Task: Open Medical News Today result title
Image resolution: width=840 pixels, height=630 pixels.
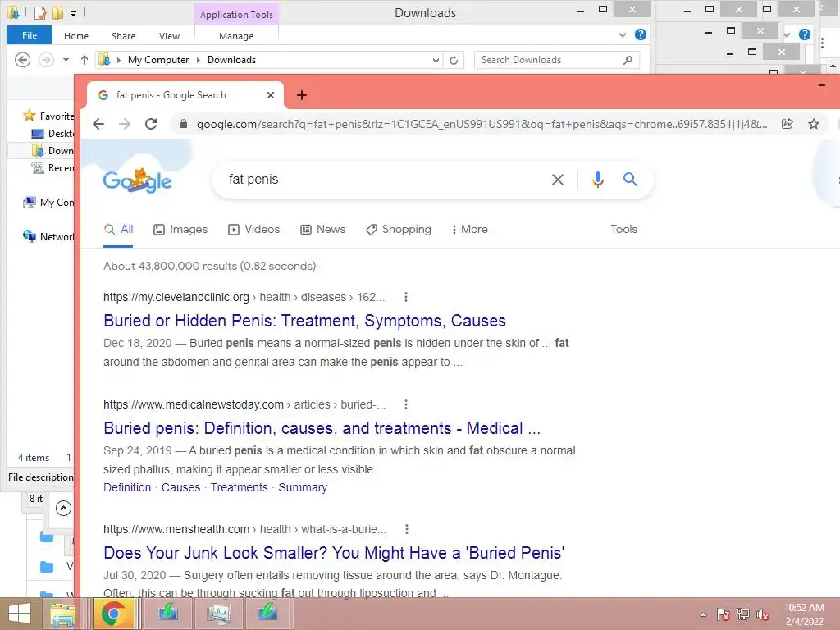Action: [x=322, y=428]
